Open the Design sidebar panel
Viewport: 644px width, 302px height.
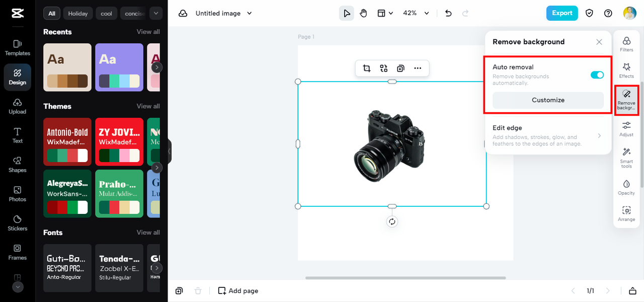click(x=18, y=77)
